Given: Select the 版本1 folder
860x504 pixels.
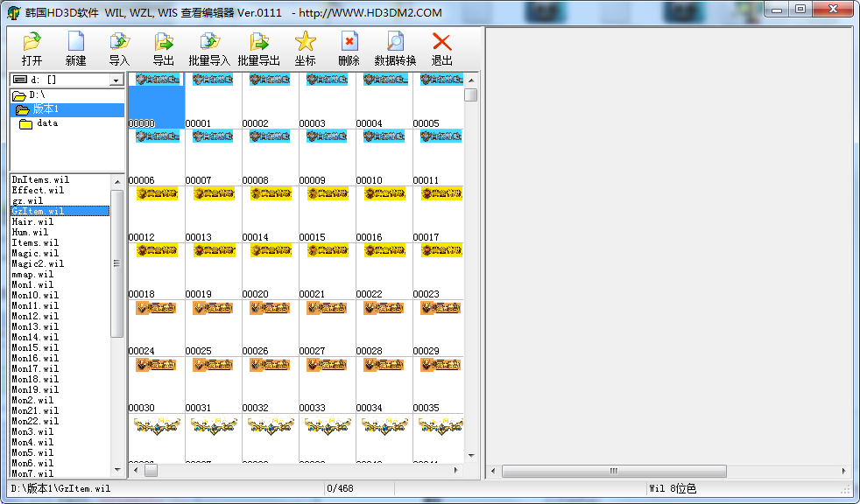Looking at the screenshot, I should click(67, 109).
